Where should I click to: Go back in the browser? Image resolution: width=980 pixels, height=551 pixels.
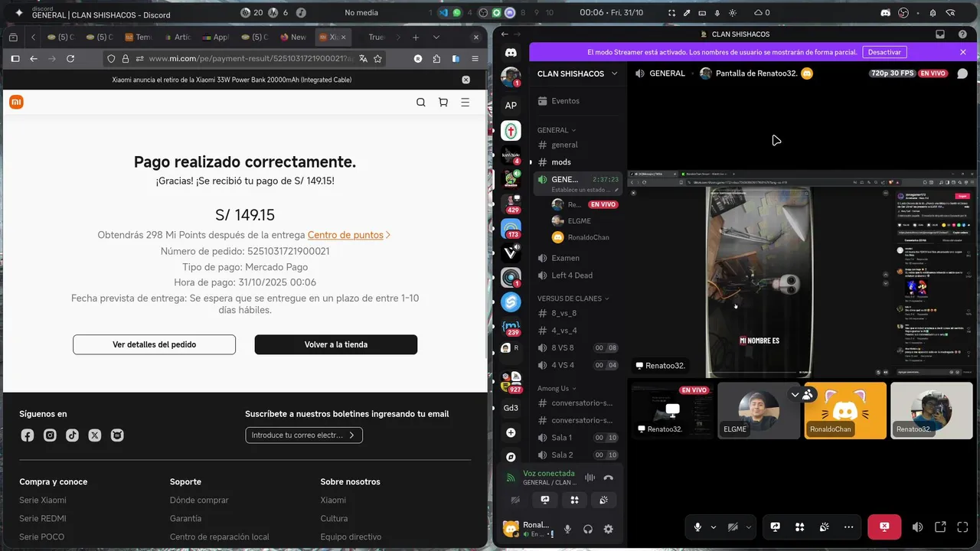(34, 58)
